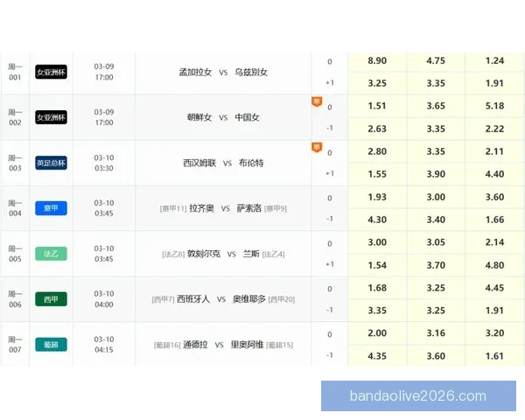Open team 敦刻尔克
This screenshot has height=420, width=525.
point(204,254)
